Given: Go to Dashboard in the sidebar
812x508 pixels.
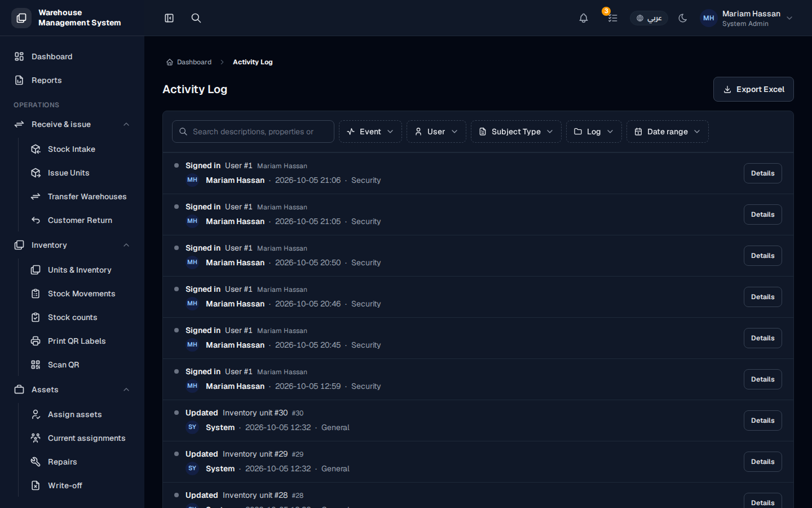Looking at the screenshot, I should click(x=72, y=56).
